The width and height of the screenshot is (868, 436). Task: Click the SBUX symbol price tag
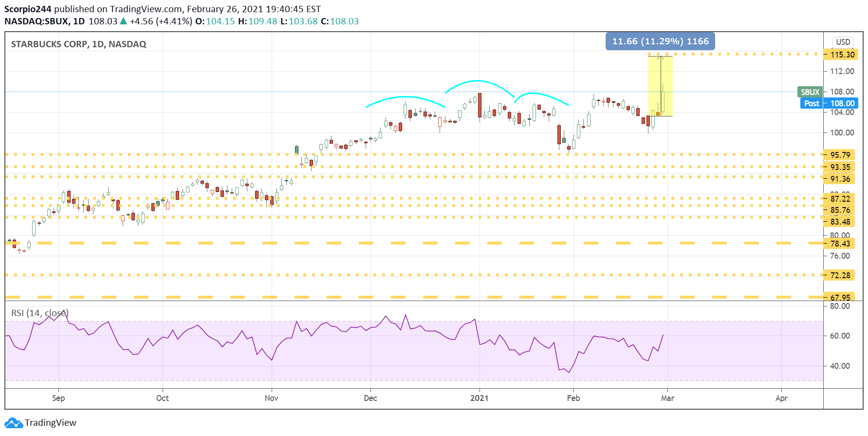(x=810, y=92)
